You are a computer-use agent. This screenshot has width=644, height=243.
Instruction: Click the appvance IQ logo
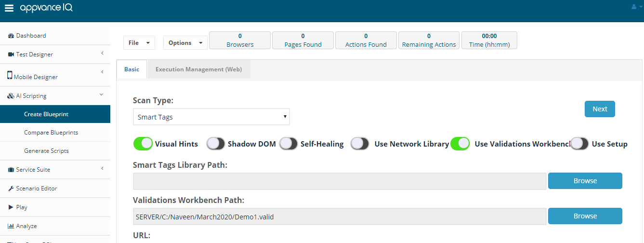[47, 8]
